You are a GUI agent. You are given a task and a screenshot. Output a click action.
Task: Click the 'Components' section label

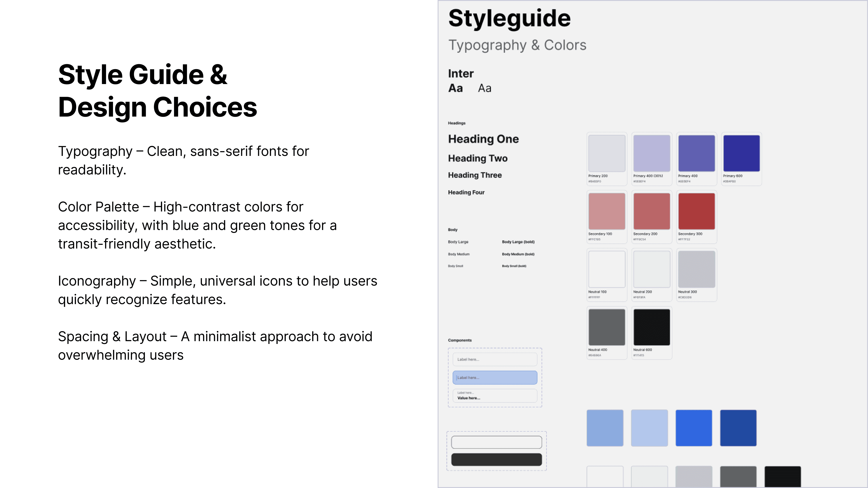[460, 340]
